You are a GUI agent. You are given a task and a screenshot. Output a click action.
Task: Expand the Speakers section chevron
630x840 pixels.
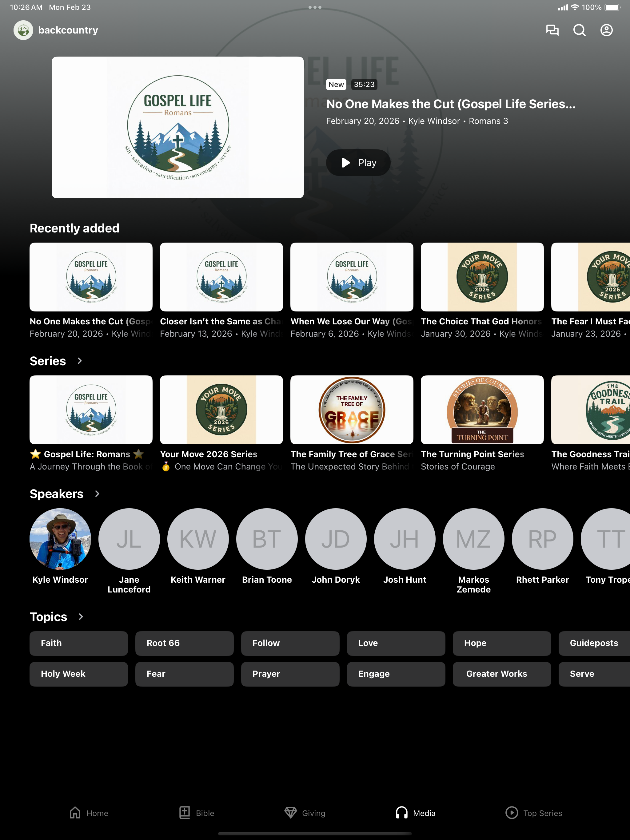pos(97,494)
